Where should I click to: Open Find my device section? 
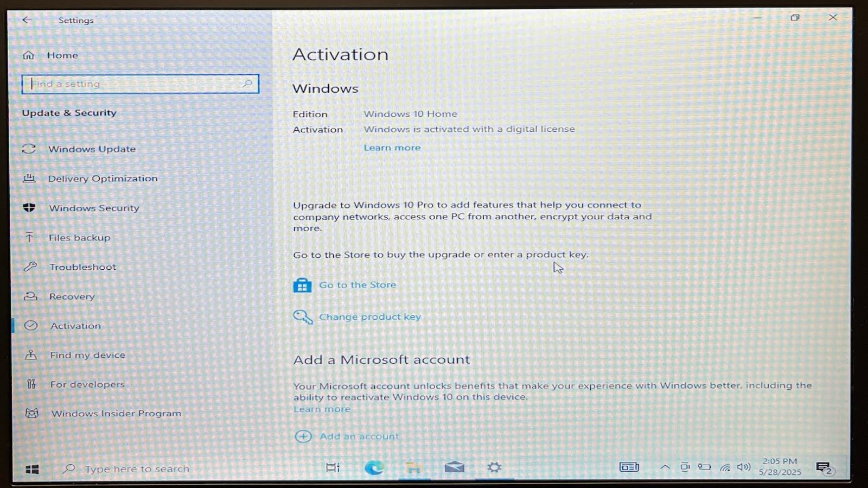tap(87, 355)
